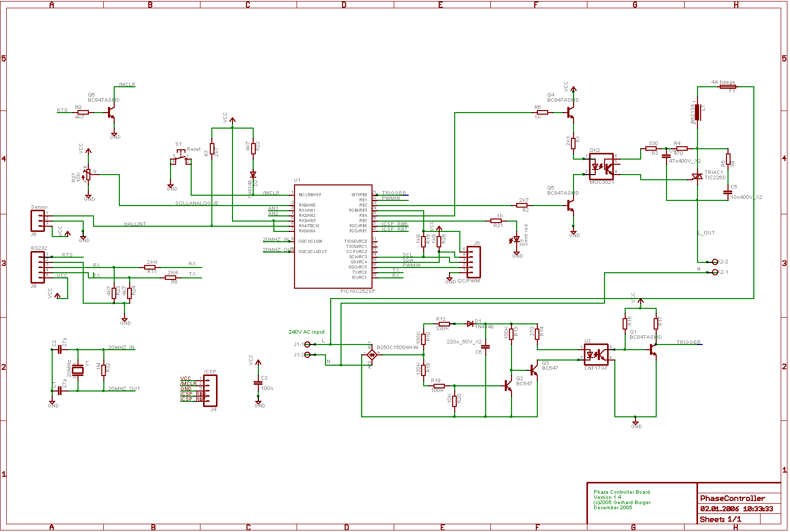Click the TRIAC1 TIC226D triac symbol
This screenshot has width=790, height=532.
[x=698, y=177]
